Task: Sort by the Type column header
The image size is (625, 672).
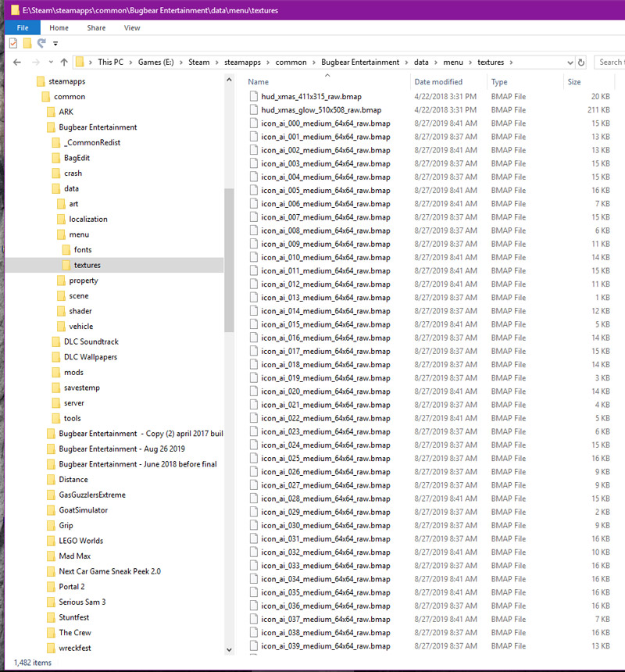Action: click(x=499, y=82)
